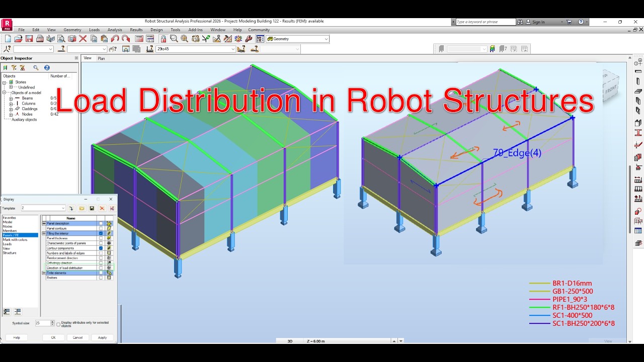Image resolution: width=644 pixels, height=362 pixels.
Task: Click the New project icon in toolbar
Action: (x=8, y=39)
